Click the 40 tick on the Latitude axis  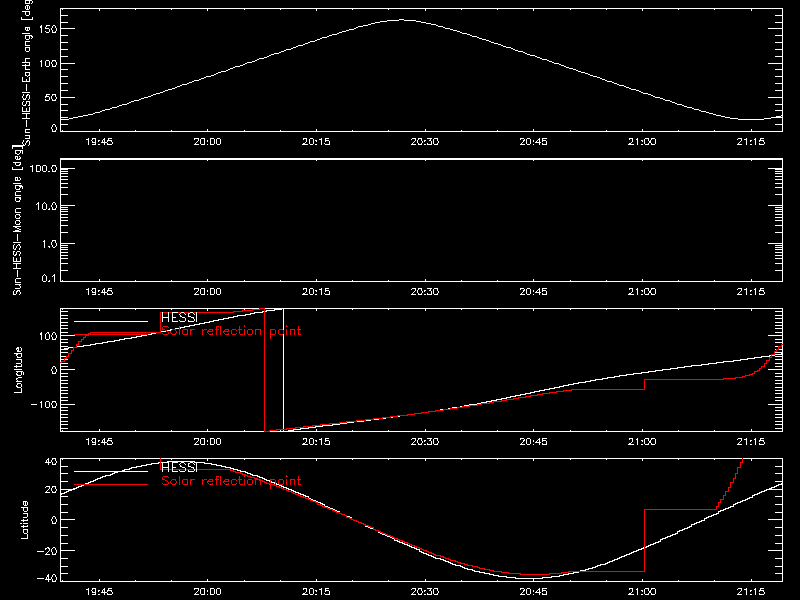pyautogui.click(x=51, y=461)
